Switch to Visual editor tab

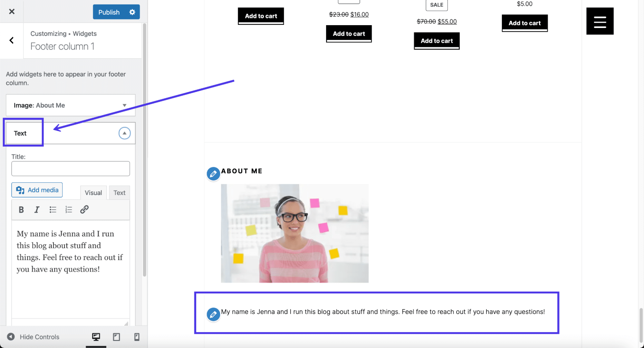[93, 192]
